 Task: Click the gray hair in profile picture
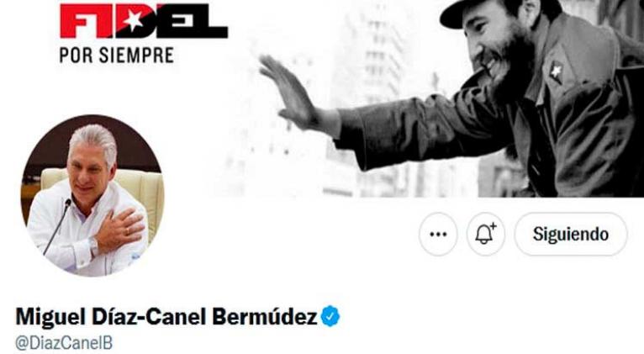tap(94, 138)
